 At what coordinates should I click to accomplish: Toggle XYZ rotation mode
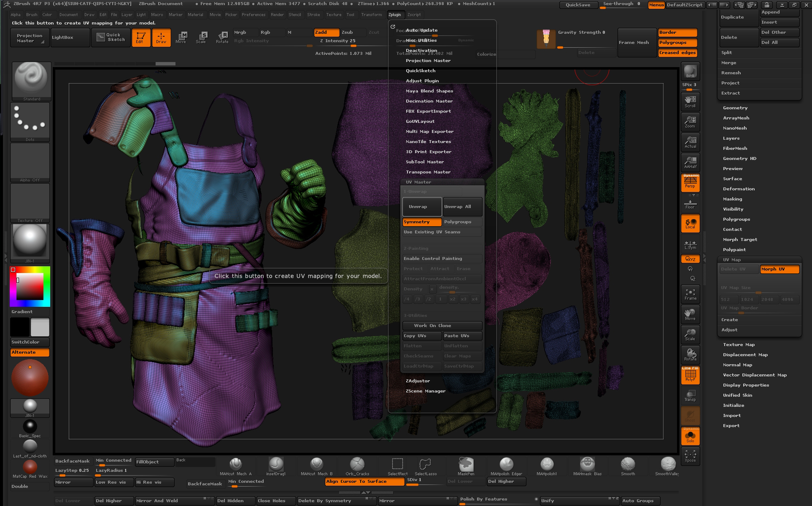click(690, 259)
